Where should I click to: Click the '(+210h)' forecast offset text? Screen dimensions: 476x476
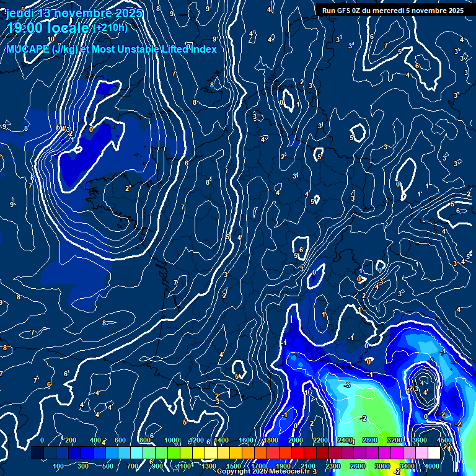[x=110, y=28]
